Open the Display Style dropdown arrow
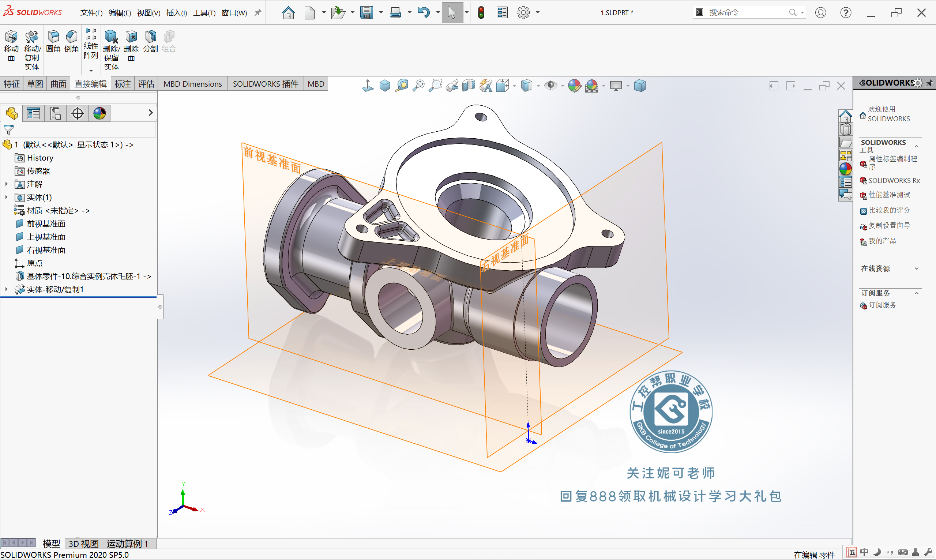This screenshot has height=560, width=936. (538, 86)
